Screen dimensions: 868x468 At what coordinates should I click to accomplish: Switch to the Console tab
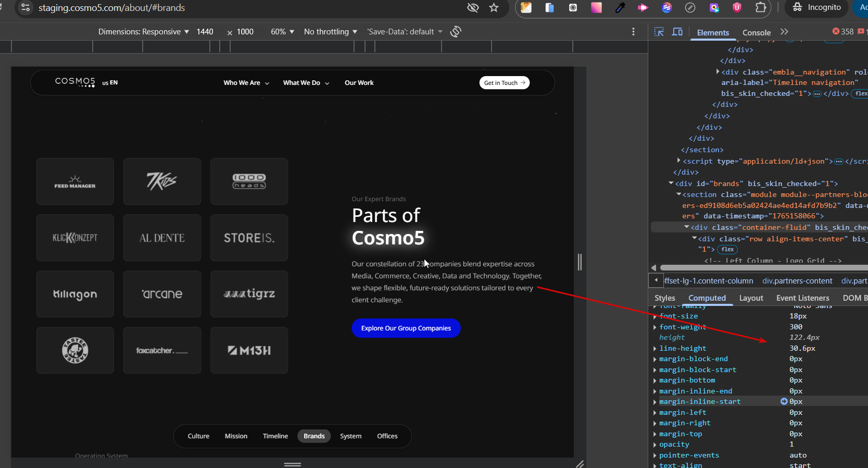(756, 32)
